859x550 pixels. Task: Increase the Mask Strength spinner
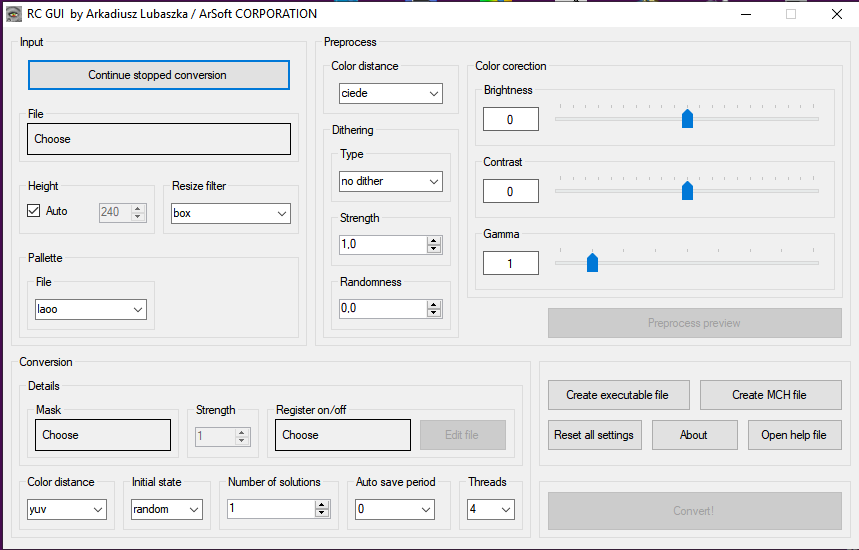[242, 432]
